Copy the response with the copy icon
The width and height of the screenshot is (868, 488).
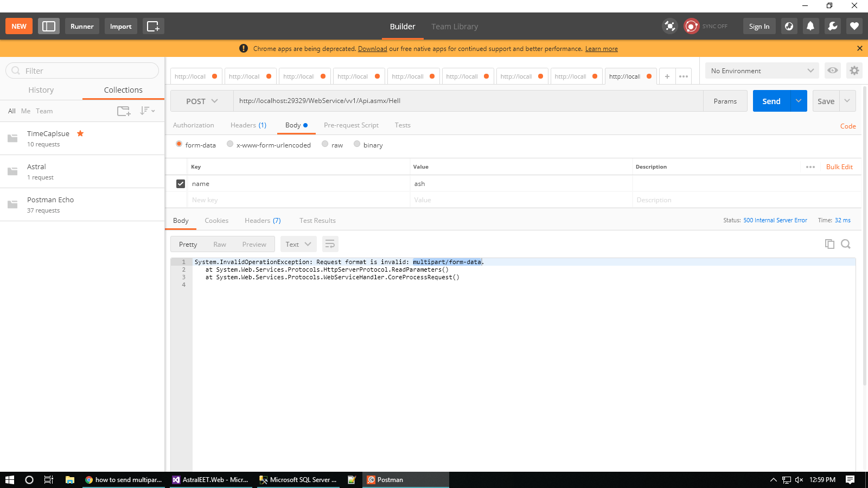(x=829, y=243)
